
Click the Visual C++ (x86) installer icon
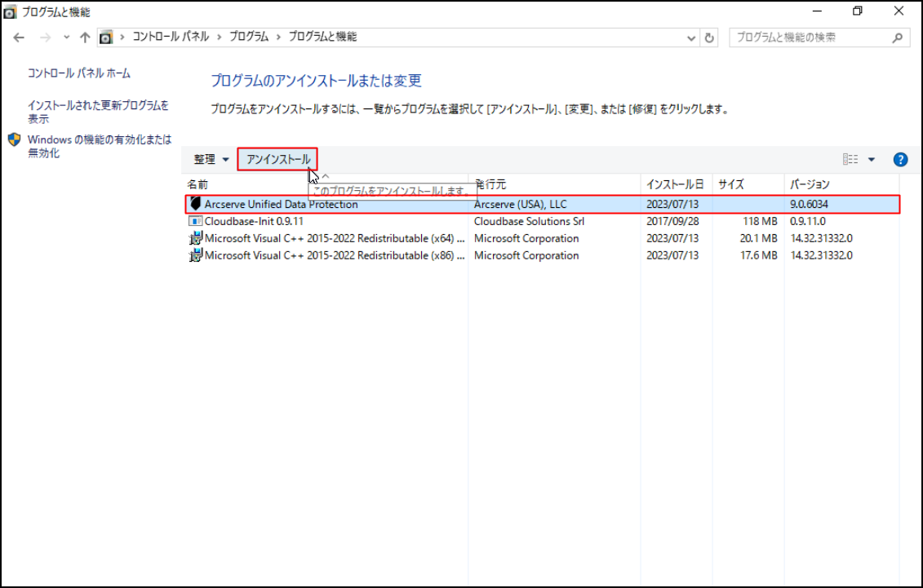coord(195,255)
